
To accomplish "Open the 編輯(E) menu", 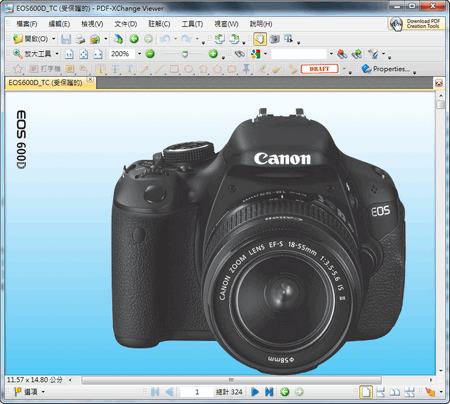I will [59, 24].
